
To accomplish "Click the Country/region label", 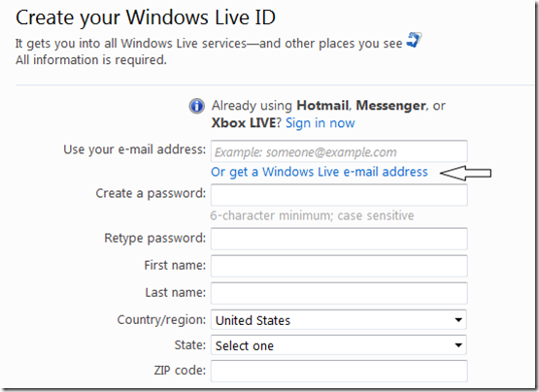I will tap(161, 320).
